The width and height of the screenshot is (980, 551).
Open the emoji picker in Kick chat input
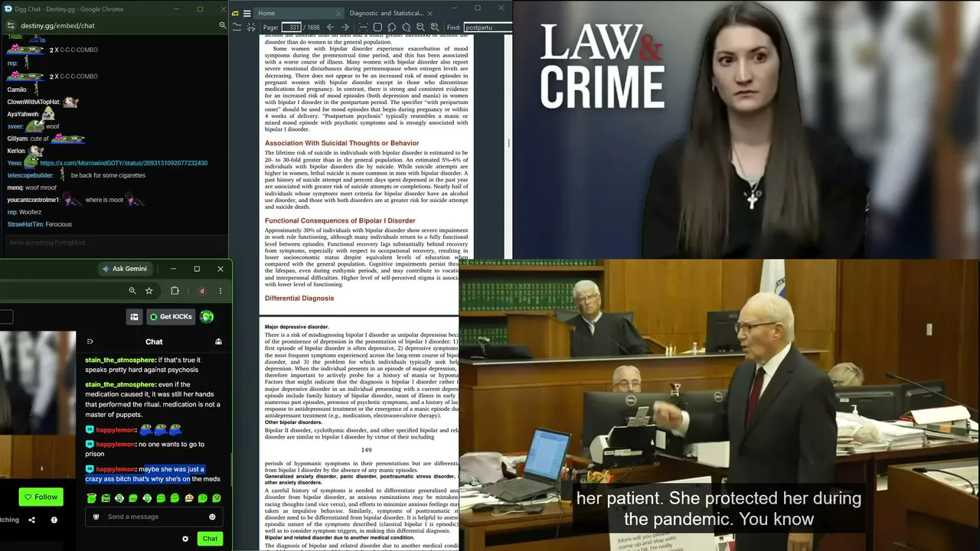click(212, 517)
